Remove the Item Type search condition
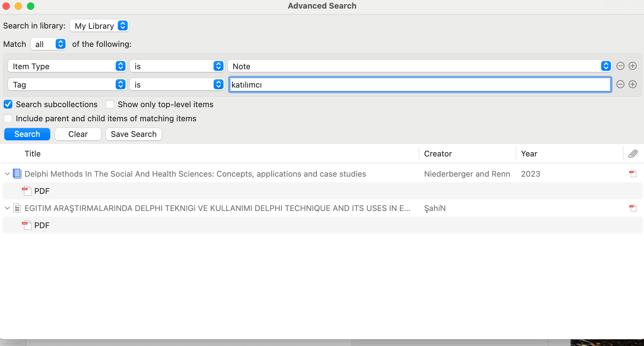 (x=620, y=66)
